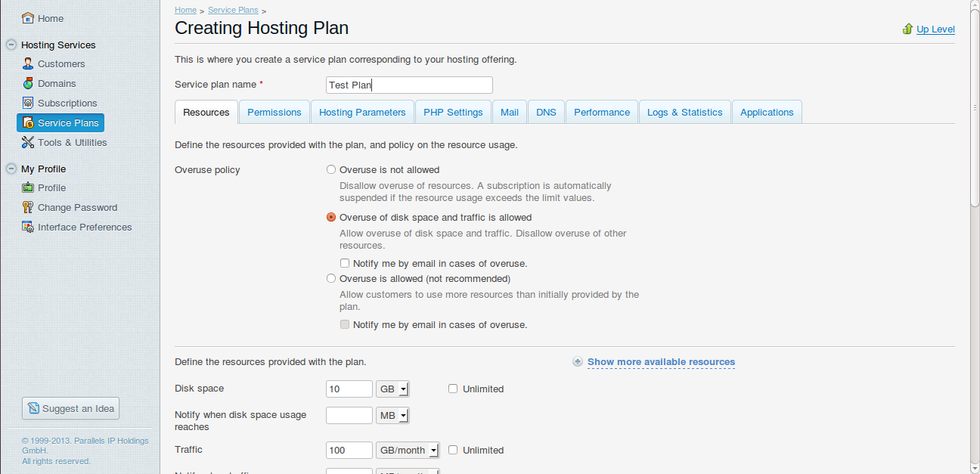Click the Customers person icon

28,64
